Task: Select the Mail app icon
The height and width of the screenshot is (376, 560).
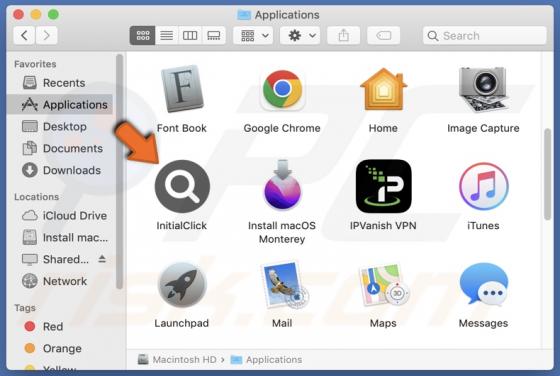Action: point(285,285)
